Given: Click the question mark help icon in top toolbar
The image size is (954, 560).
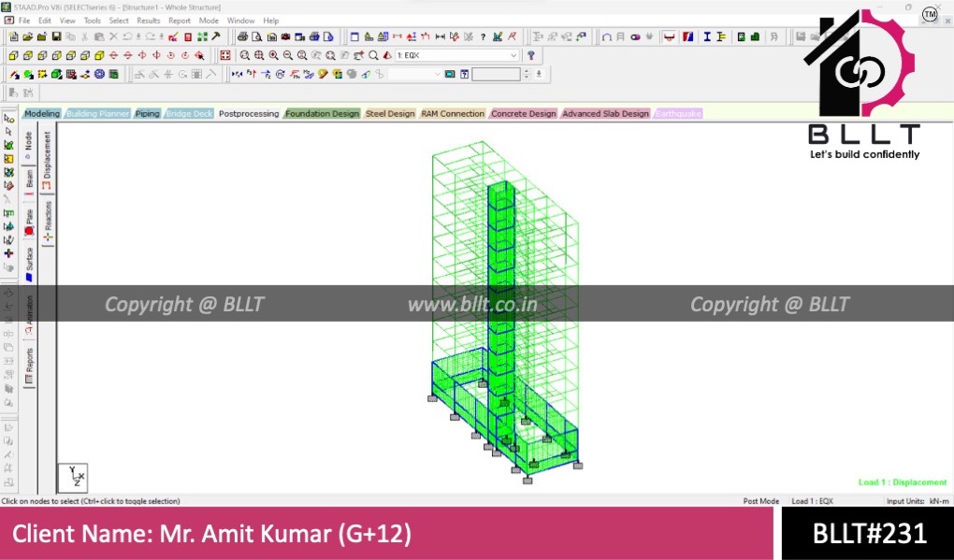Looking at the screenshot, I should point(483,36).
